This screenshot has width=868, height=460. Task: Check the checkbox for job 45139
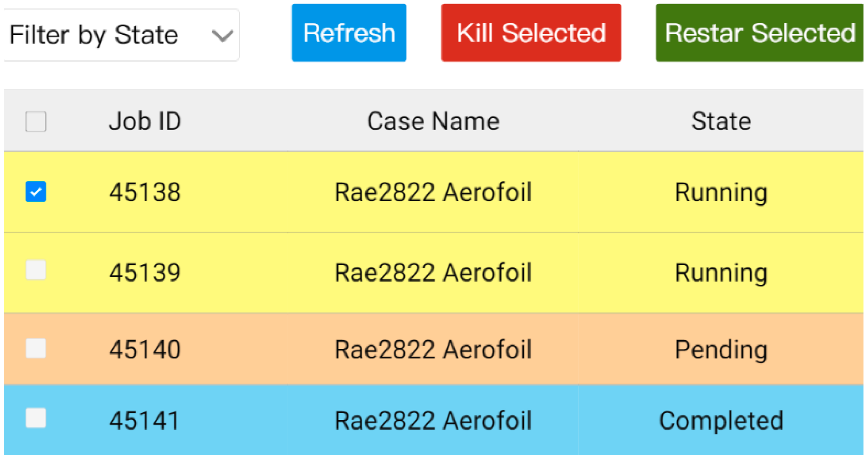(x=36, y=270)
